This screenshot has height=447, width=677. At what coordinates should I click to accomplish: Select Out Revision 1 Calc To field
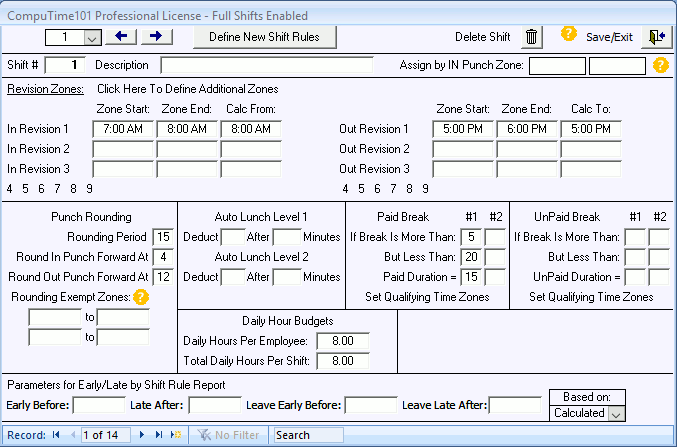[591, 129]
